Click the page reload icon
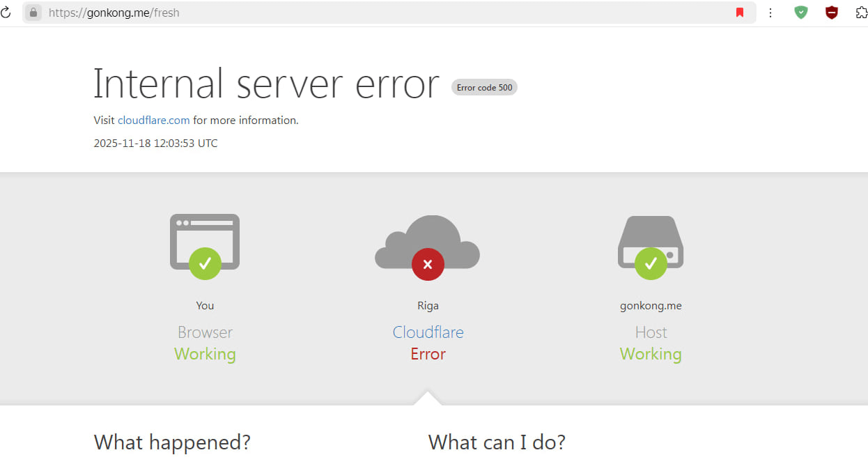 coord(6,13)
